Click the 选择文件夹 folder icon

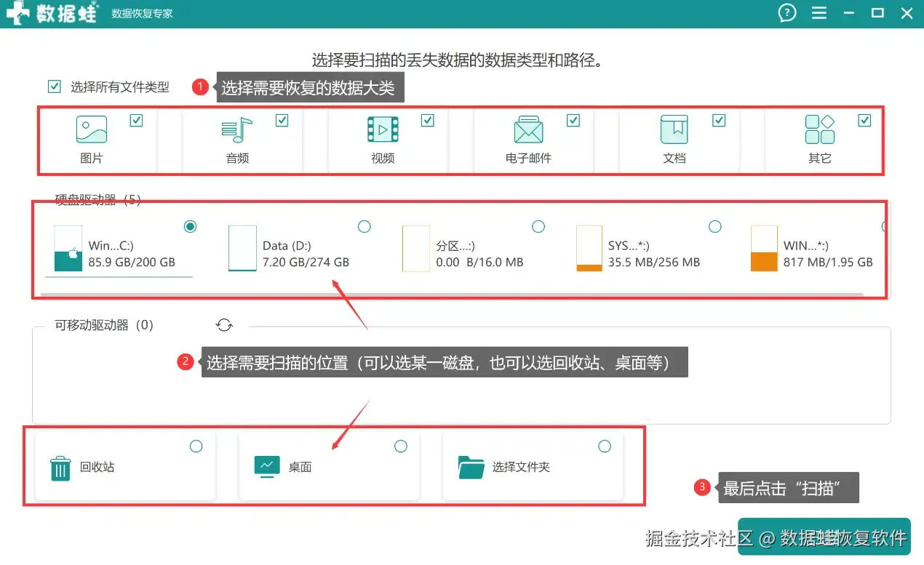(x=471, y=467)
